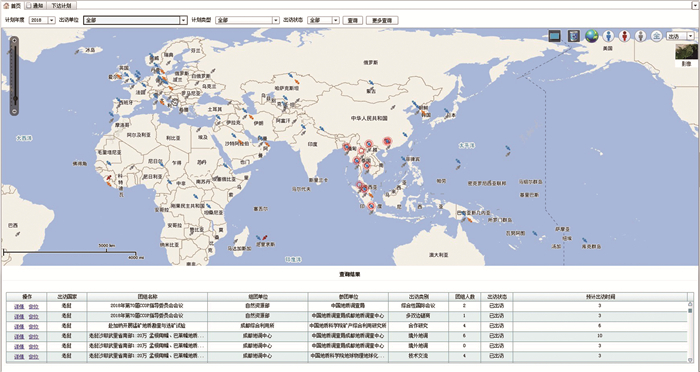
Task: Select the blue person marker filter
Action: point(608,36)
